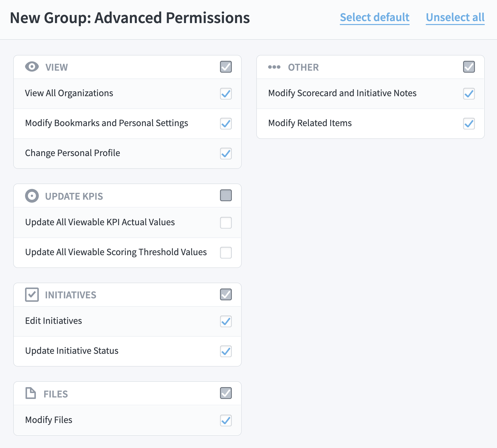This screenshot has width=497, height=448.
Task: Uncheck Modify Bookmarks and Personal Settings
Action: pyautogui.click(x=226, y=124)
